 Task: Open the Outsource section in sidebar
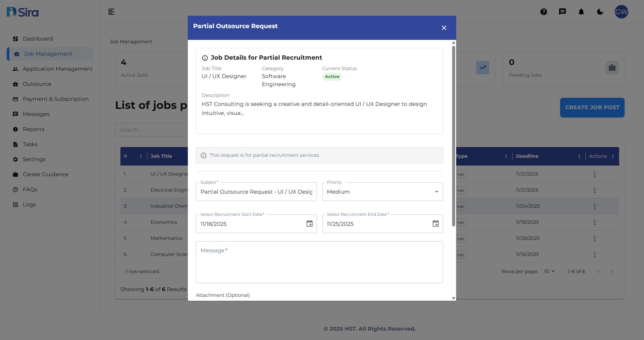[37, 84]
